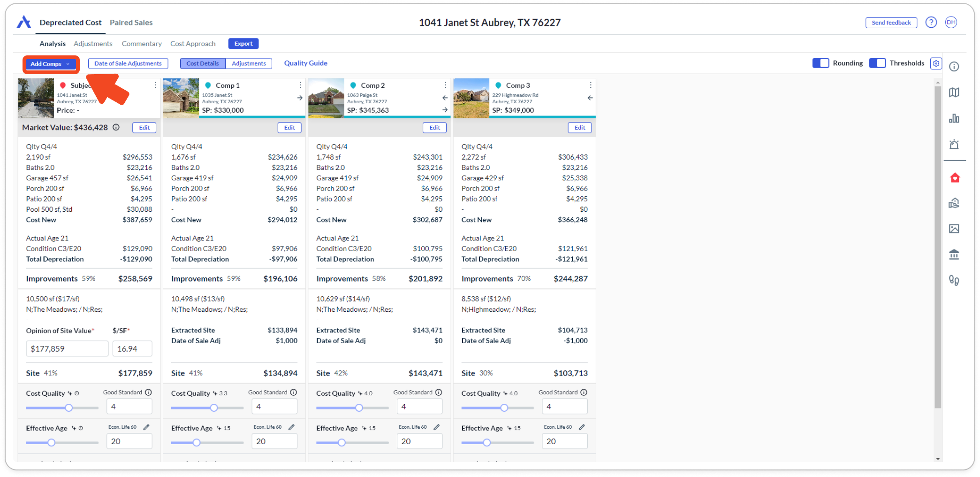Toggle the Rounding switch
Screen dimensions: 980x477
tap(820, 63)
